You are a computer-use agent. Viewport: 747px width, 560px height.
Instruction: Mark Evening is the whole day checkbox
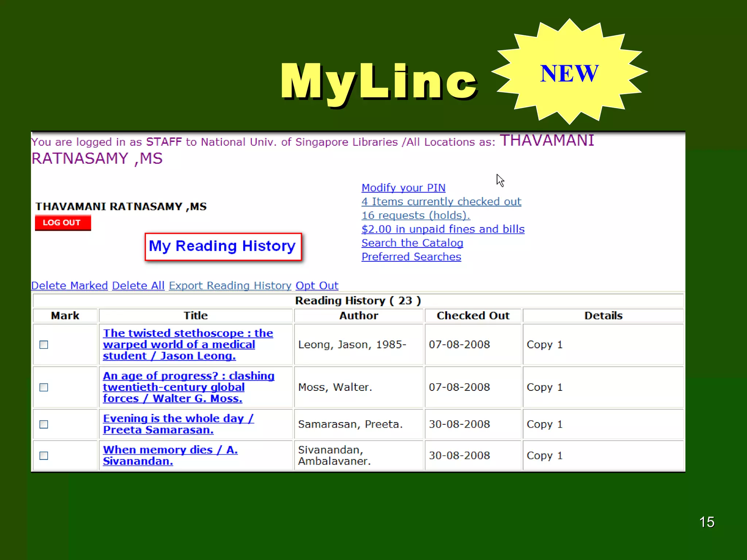[x=44, y=424]
